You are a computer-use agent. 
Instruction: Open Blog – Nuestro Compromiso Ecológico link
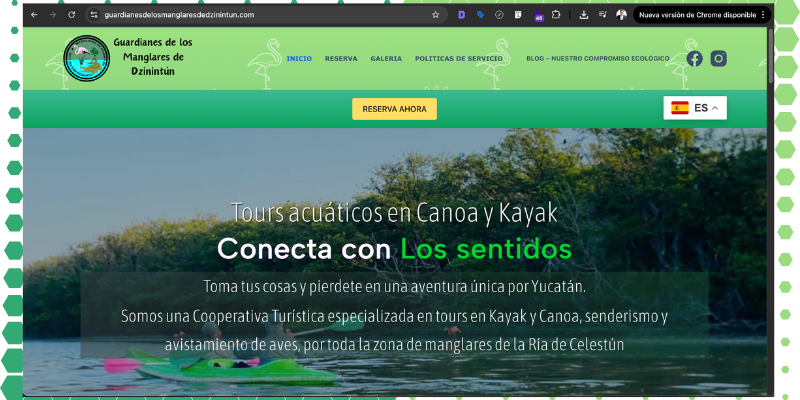tap(598, 58)
